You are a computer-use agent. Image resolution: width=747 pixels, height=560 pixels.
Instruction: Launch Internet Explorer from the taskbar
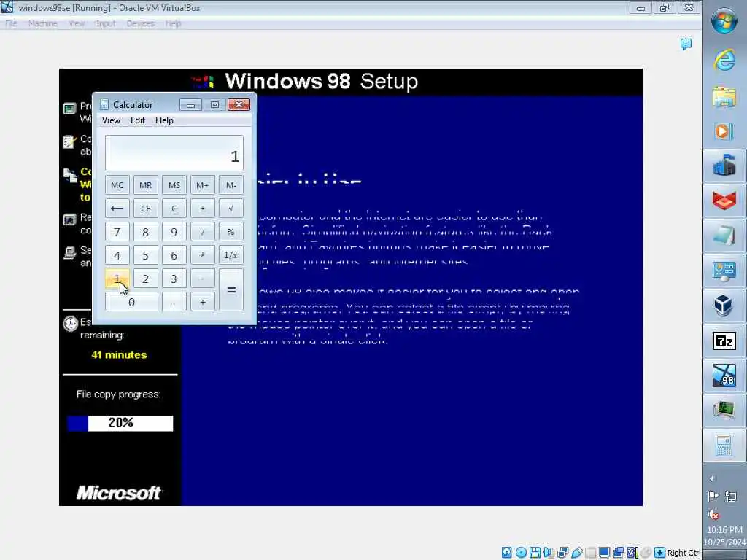click(x=724, y=61)
